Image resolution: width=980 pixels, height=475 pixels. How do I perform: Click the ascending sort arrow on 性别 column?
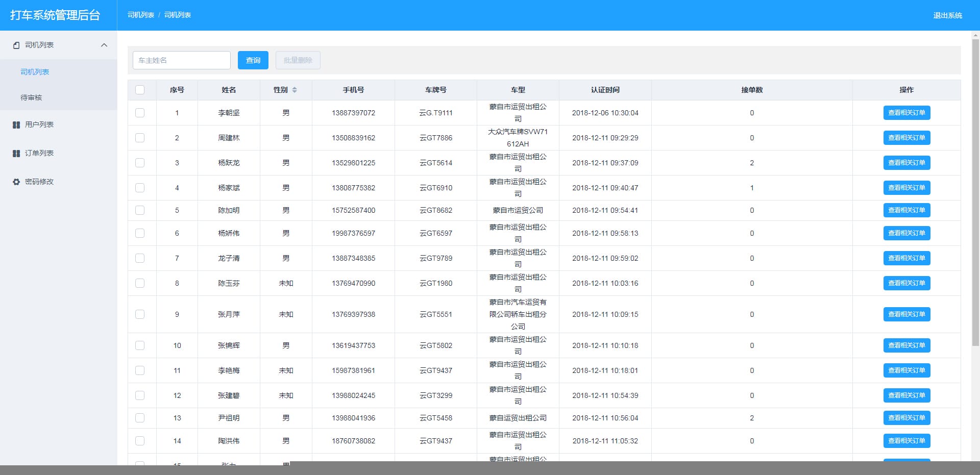(295, 88)
